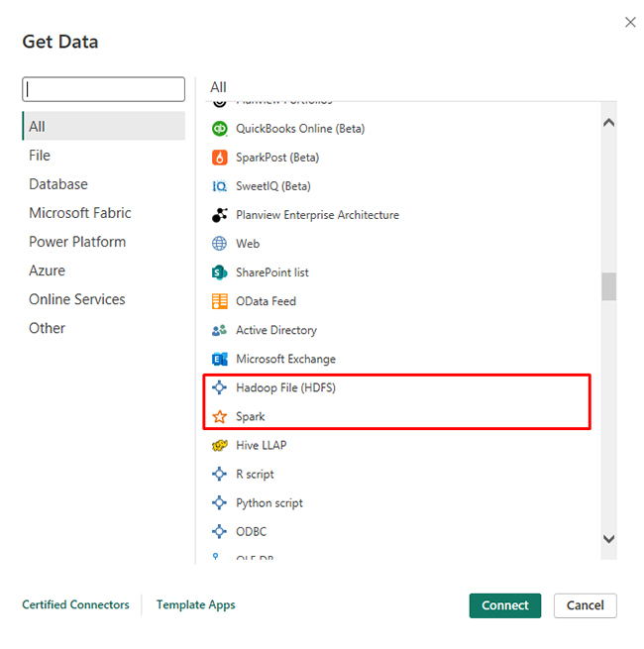Open the Online Services category
Viewport: 644px width, 649px height.
(x=103, y=299)
